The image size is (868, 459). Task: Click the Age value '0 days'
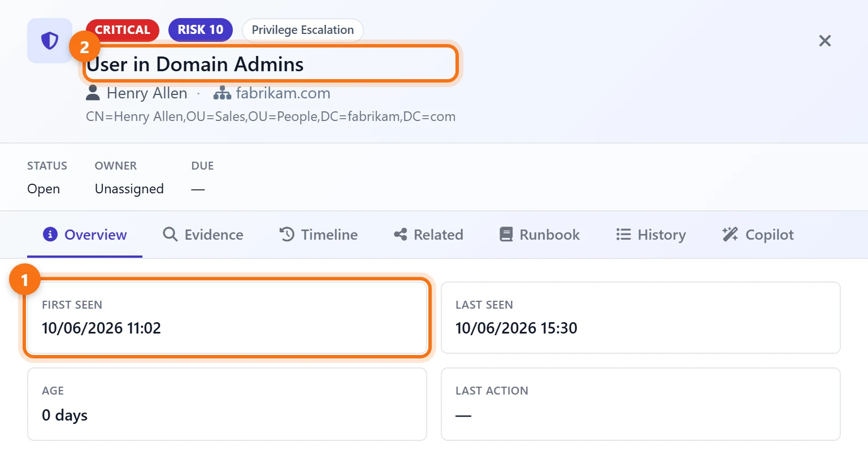pyautogui.click(x=64, y=415)
